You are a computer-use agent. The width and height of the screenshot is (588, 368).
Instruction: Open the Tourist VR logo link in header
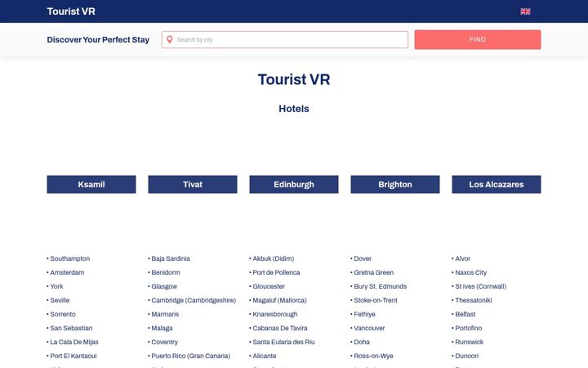(x=71, y=11)
